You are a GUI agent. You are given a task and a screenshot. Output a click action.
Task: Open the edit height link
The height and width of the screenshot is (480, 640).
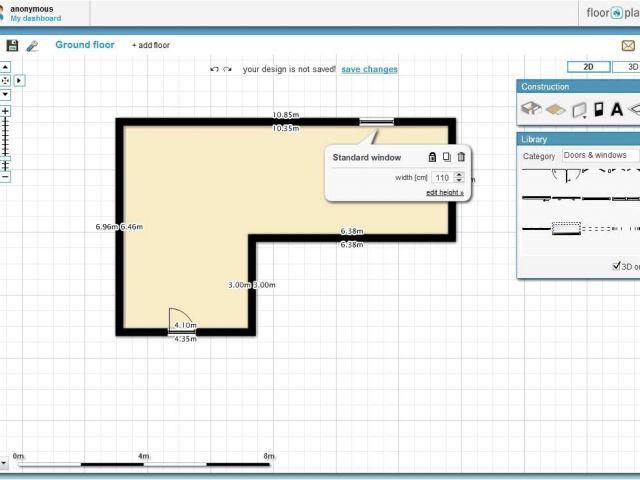(x=444, y=192)
